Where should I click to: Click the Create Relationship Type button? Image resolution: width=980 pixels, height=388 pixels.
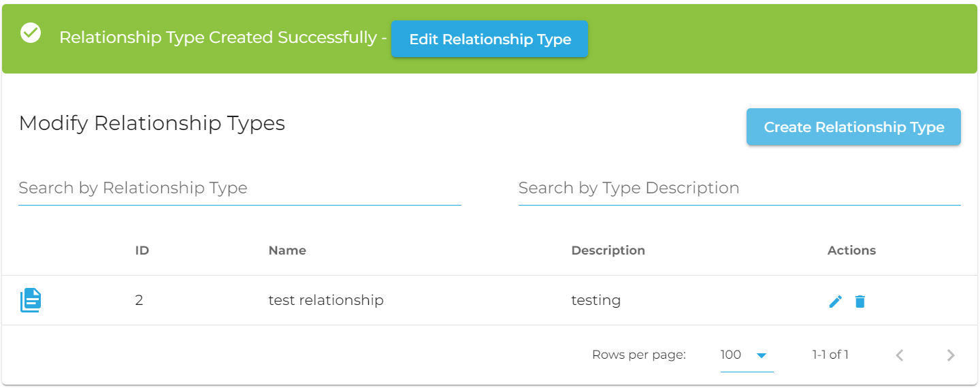click(x=853, y=127)
